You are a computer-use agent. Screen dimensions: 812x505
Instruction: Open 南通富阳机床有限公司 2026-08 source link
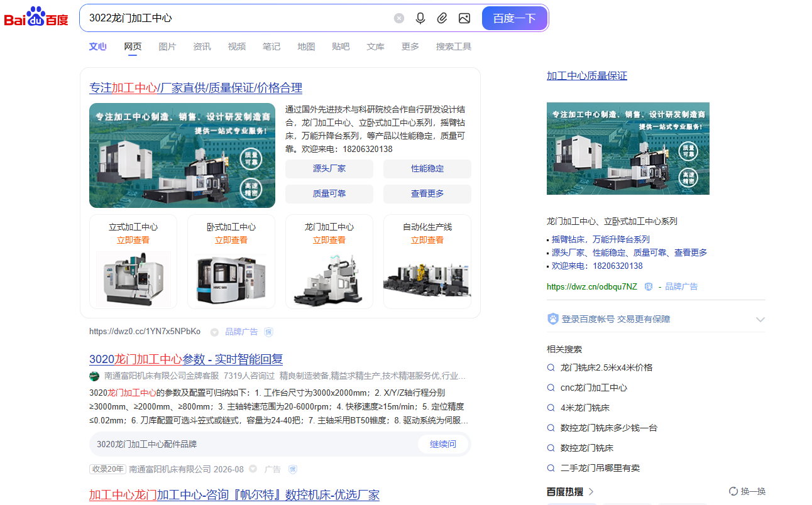click(187, 469)
